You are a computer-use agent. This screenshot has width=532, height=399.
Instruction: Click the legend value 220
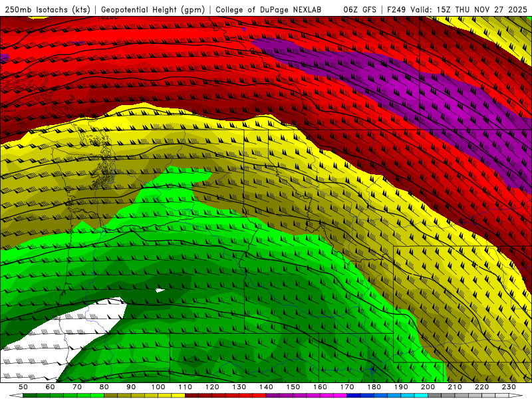(x=481, y=387)
